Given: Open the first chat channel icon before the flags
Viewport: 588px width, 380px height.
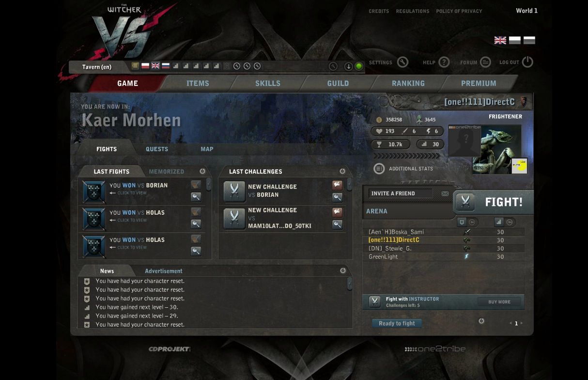Looking at the screenshot, I should (x=135, y=66).
